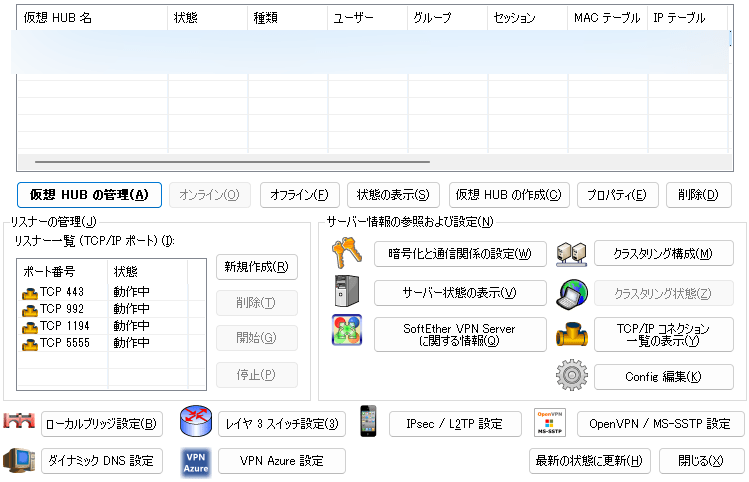Screen dimensions: 749x482
Task: Click the SoftEther VPN Server info icon
Action: pyautogui.click(x=346, y=330)
